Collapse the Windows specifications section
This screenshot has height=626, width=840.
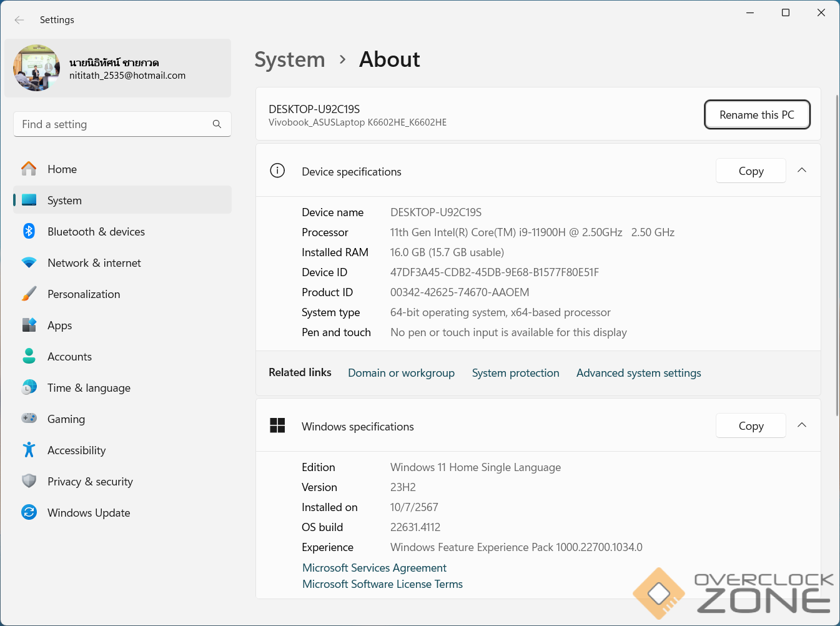click(x=802, y=425)
